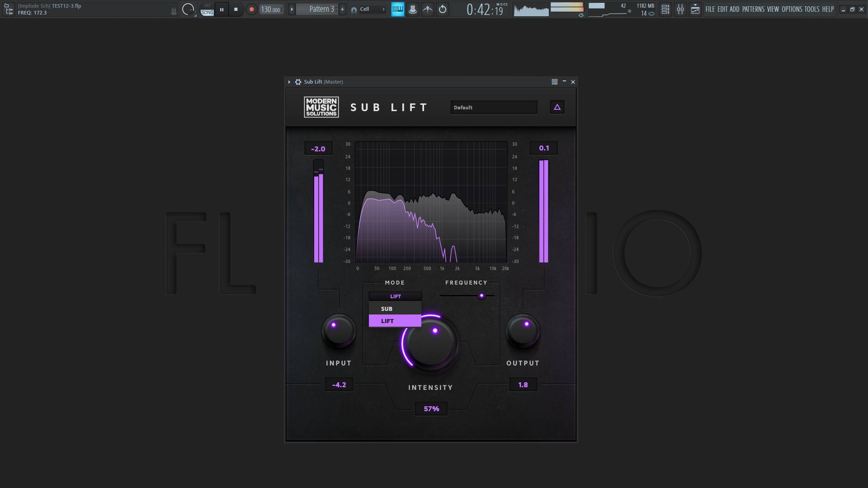
Task: Pause playback with the pause button
Action: tap(222, 9)
